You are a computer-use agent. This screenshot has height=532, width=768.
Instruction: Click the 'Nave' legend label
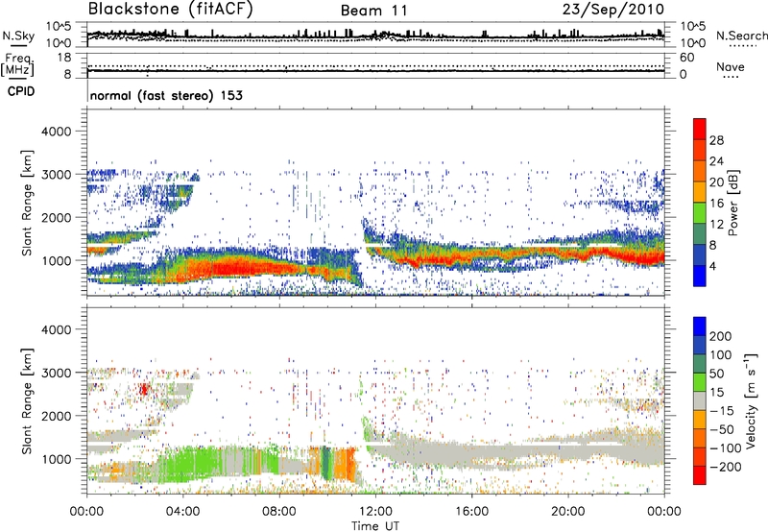[x=731, y=67]
